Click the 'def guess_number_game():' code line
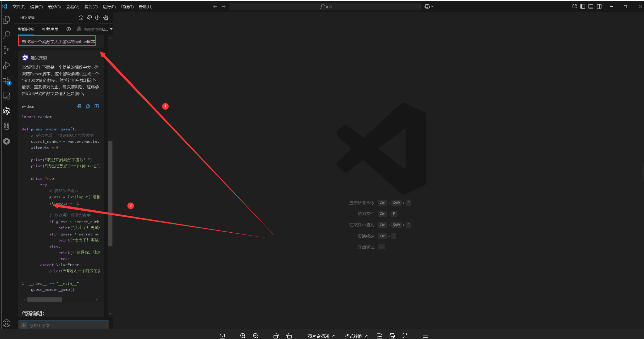 49,129
